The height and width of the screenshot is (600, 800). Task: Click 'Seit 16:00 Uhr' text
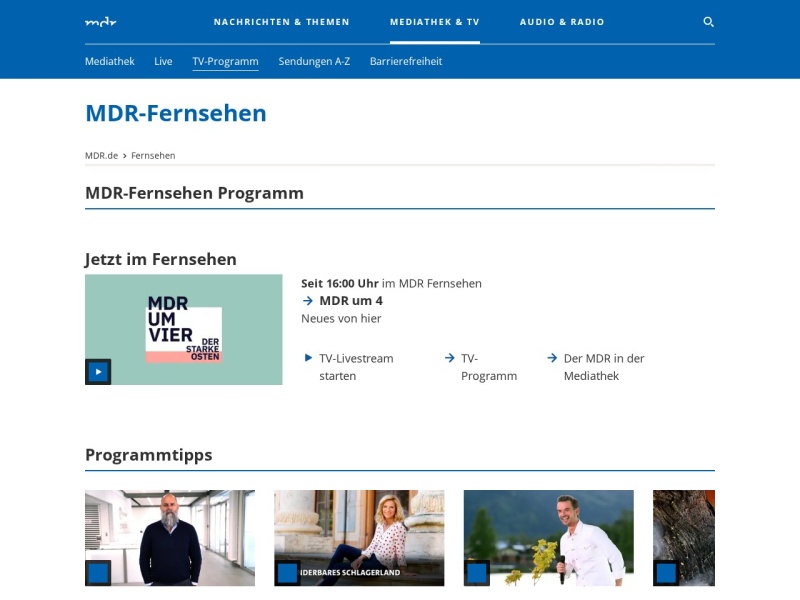pyautogui.click(x=340, y=284)
